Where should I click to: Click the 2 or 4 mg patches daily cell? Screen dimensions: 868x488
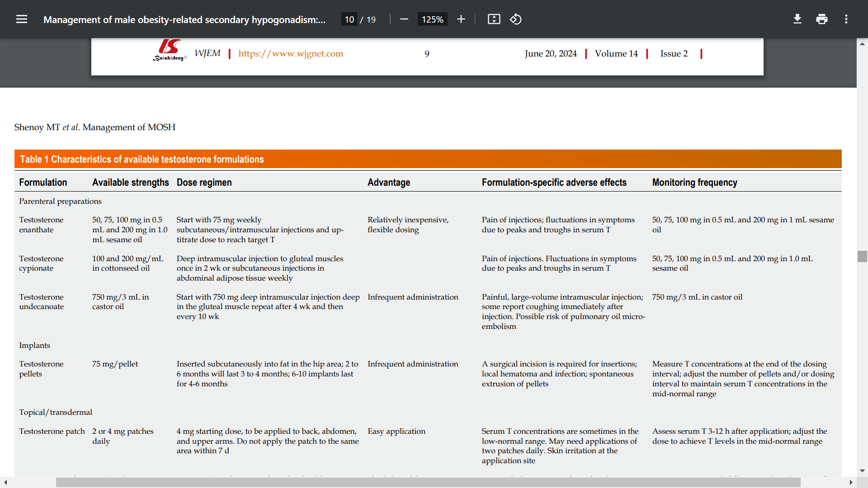(123, 436)
